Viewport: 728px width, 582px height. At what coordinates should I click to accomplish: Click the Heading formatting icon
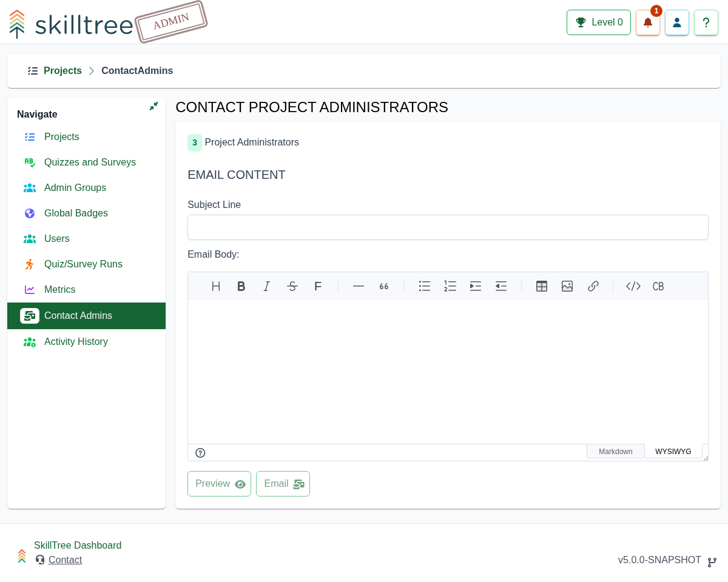tap(216, 286)
